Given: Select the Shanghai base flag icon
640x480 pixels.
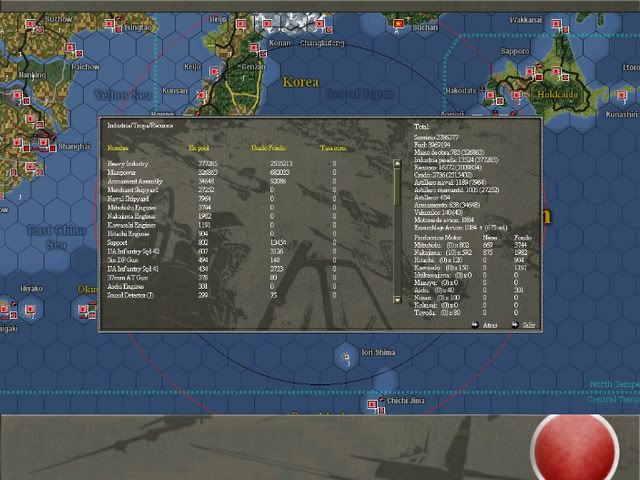Looking at the screenshot, I should click(44, 143).
